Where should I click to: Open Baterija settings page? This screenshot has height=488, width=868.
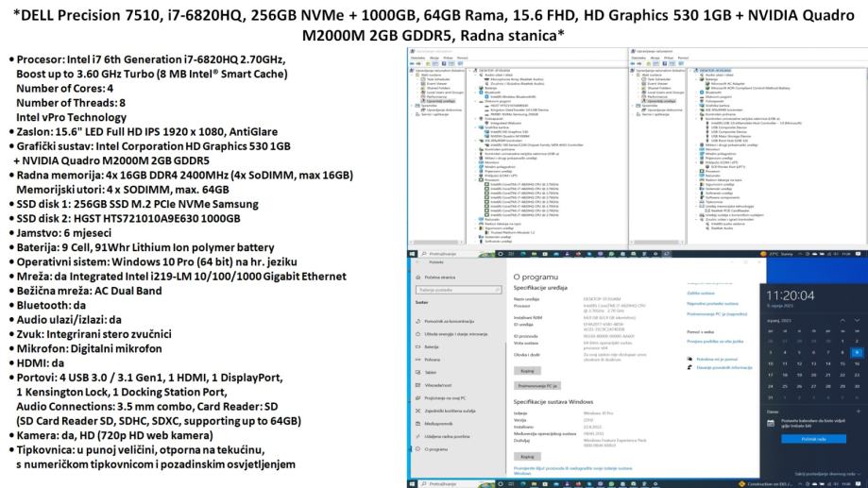click(427, 347)
